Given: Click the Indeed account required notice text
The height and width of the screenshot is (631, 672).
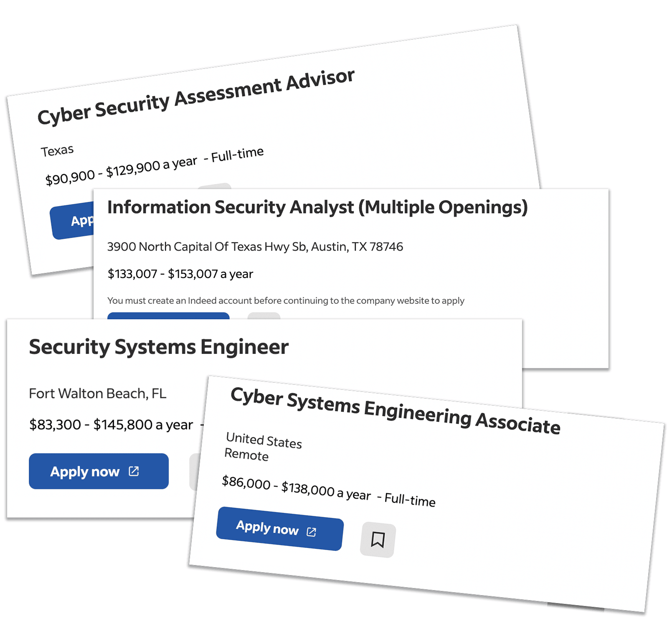Looking at the screenshot, I should (286, 300).
